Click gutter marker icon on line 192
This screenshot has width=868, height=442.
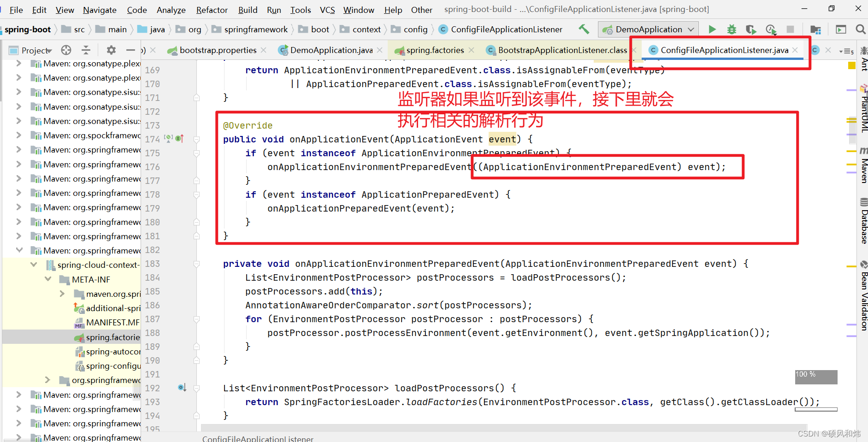click(x=182, y=387)
